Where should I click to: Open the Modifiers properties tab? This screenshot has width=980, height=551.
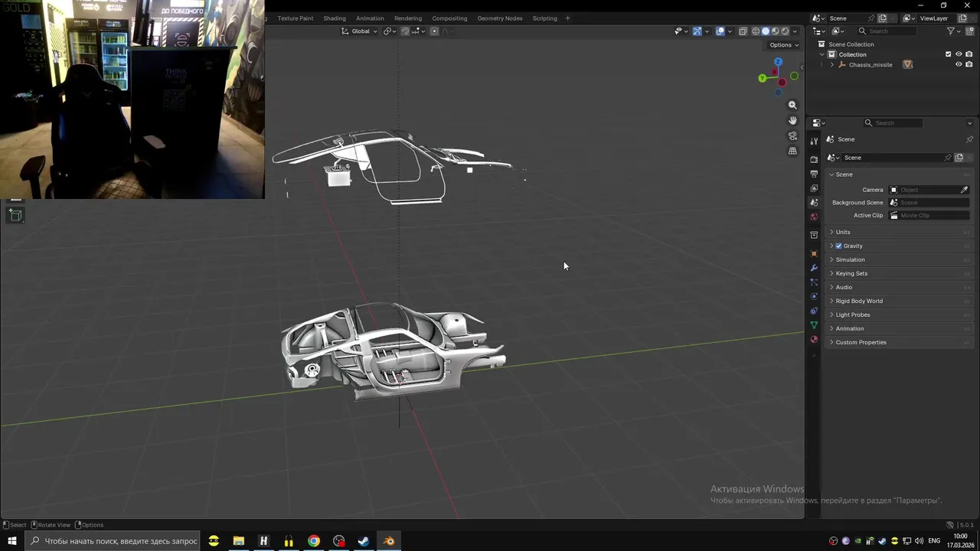(x=814, y=268)
